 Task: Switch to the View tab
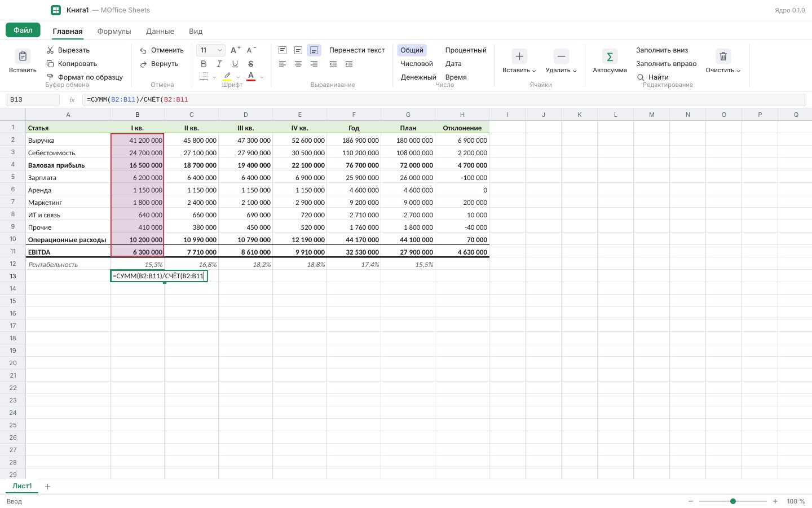196,32
